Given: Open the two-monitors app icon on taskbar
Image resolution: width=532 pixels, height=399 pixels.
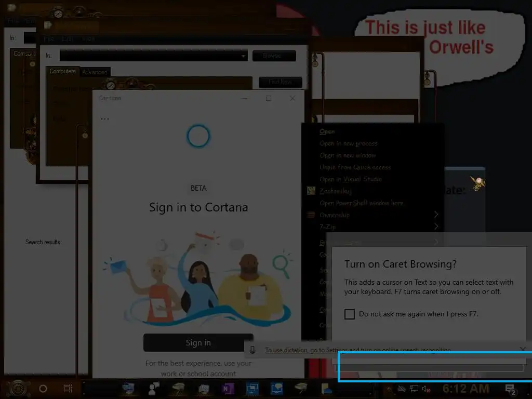Looking at the screenshot, I should point(252,389).
